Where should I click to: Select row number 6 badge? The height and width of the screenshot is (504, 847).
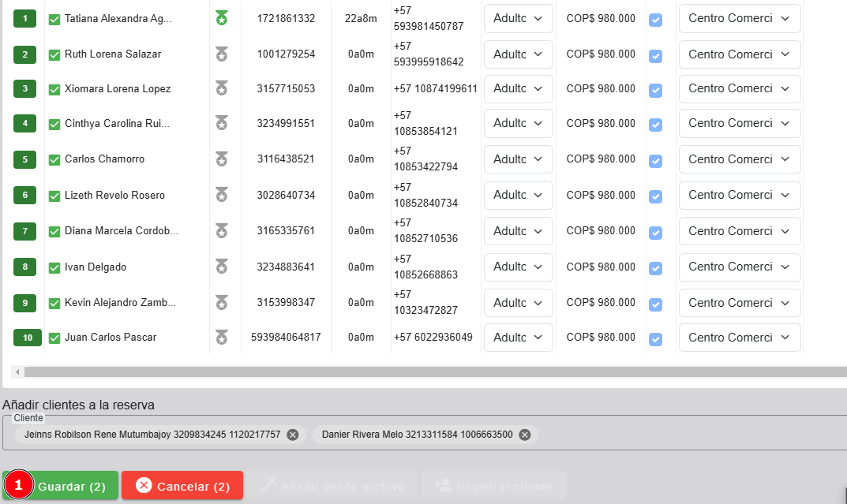coord(24,195)
